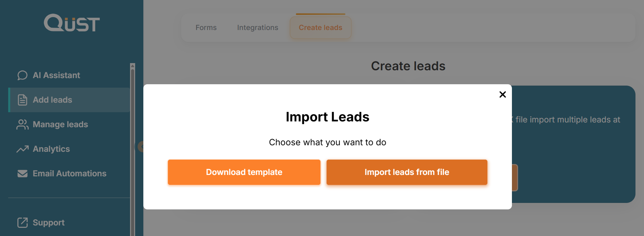
Task: Open the Integrations tab
Action: tap(258, 28)
